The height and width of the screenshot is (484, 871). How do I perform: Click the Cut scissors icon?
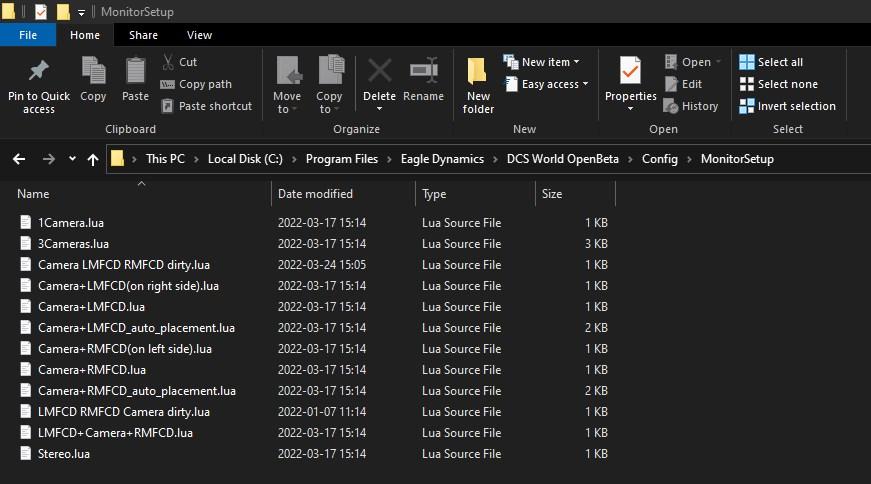168,62
